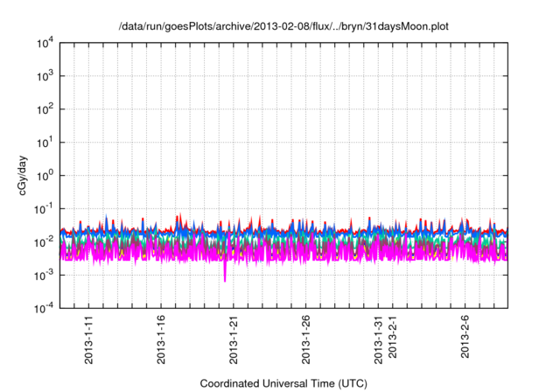Select the 10^3 y-axis tick label
560x392 pixels.
click(45, 76)
